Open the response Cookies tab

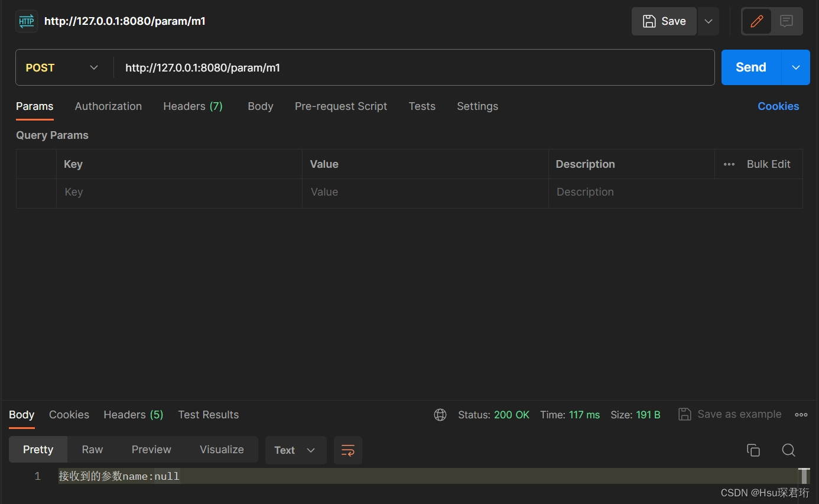point(69,415)
